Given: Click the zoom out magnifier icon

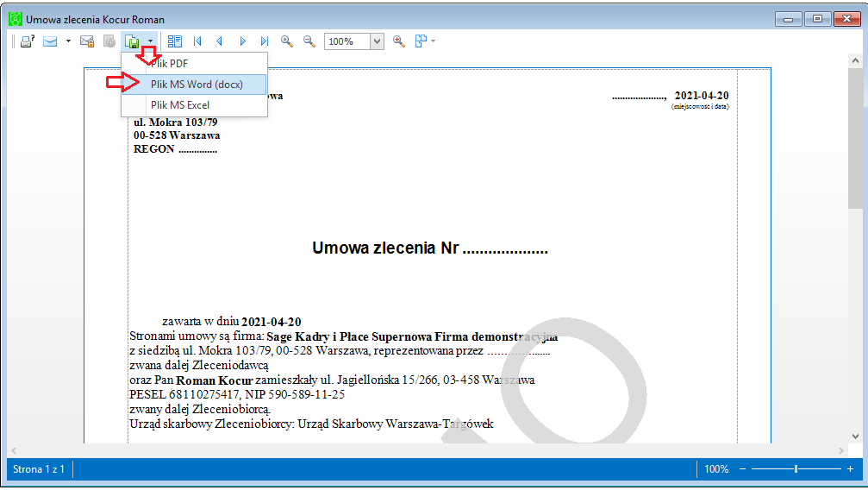Looking at the screenshot, I should tap(309, 41).
